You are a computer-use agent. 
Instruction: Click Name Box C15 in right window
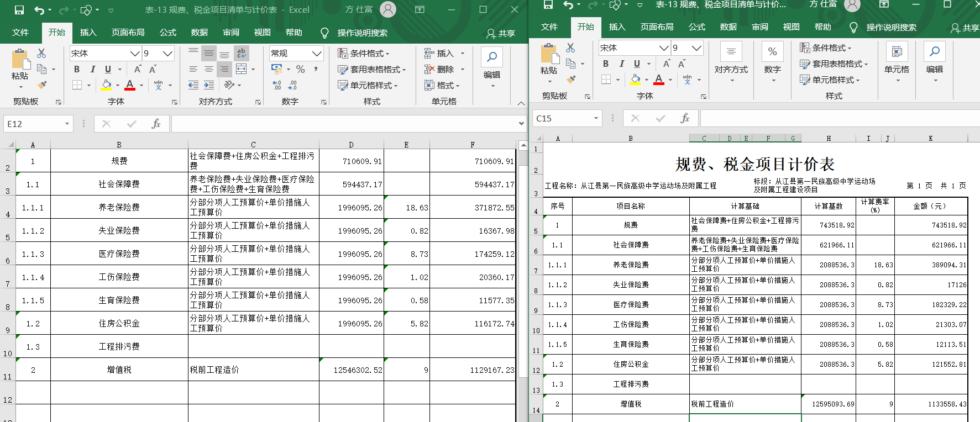(562, 118)
